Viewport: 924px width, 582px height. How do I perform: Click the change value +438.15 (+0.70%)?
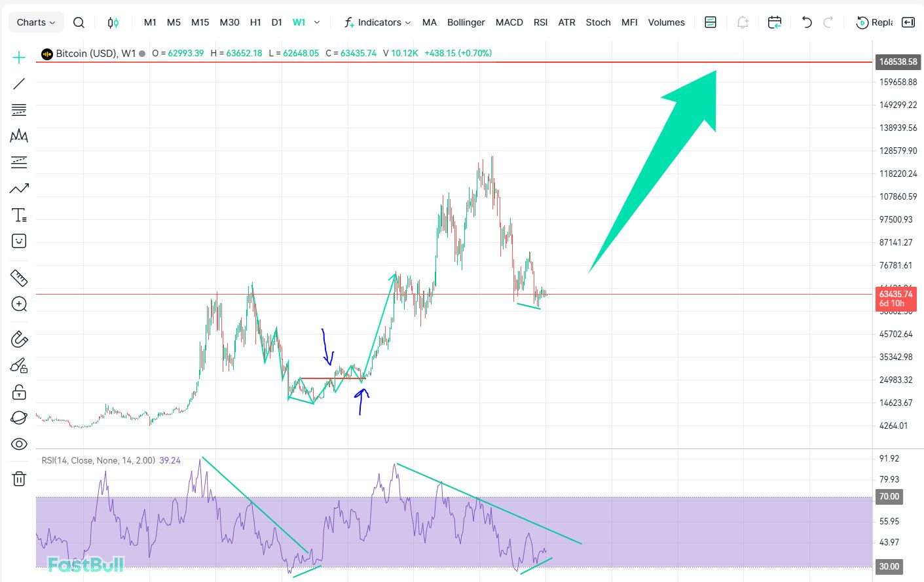(x=458, y=53)
